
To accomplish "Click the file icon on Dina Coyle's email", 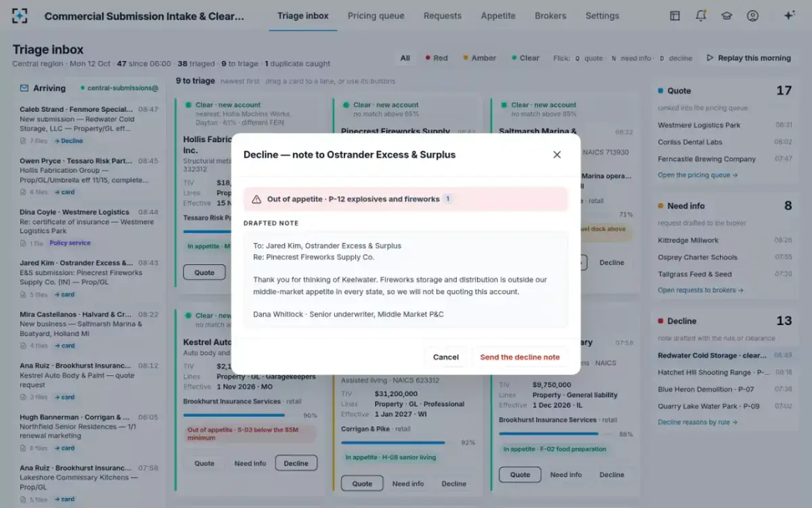I will tap(23, 243).
